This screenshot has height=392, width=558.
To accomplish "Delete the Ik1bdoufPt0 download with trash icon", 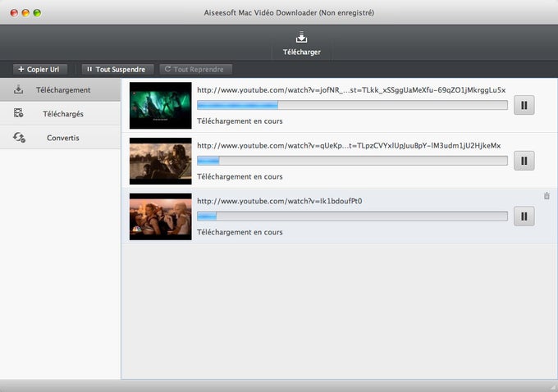I will click(x=547, y=196).
